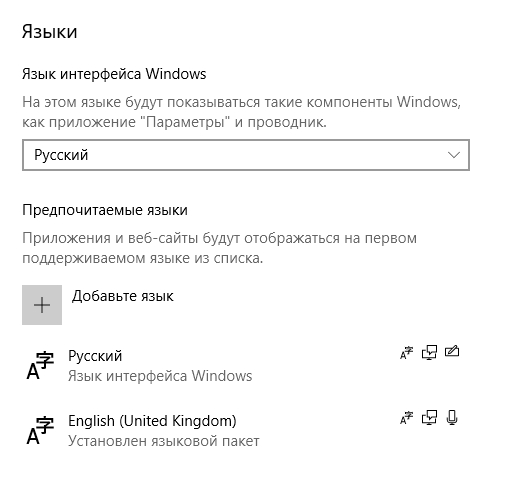Click the microphone speech recognition icon

point(452,418)
